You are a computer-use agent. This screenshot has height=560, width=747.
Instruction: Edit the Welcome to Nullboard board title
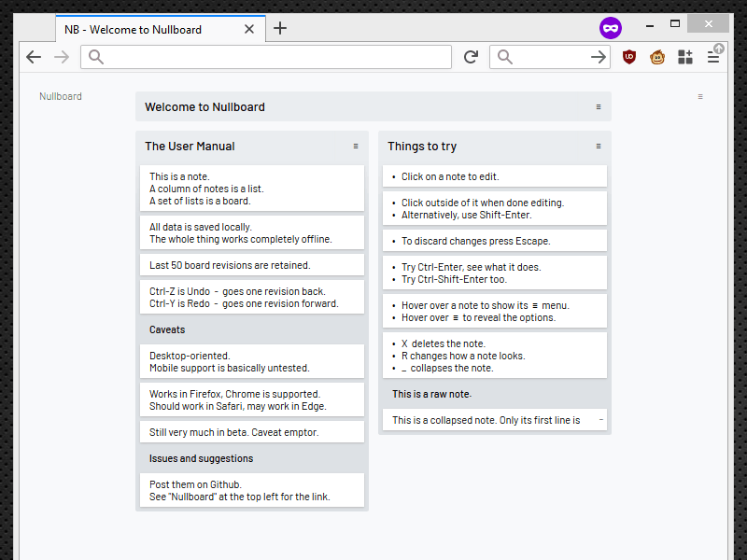point(204,107)
